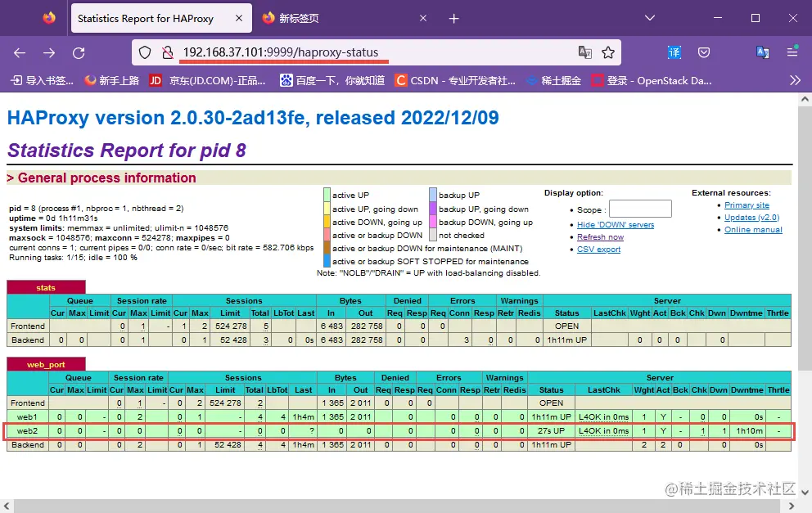Open the OpenStack Dashboard login bookmark
Screen dimensions: 812x513
(652, 80)
